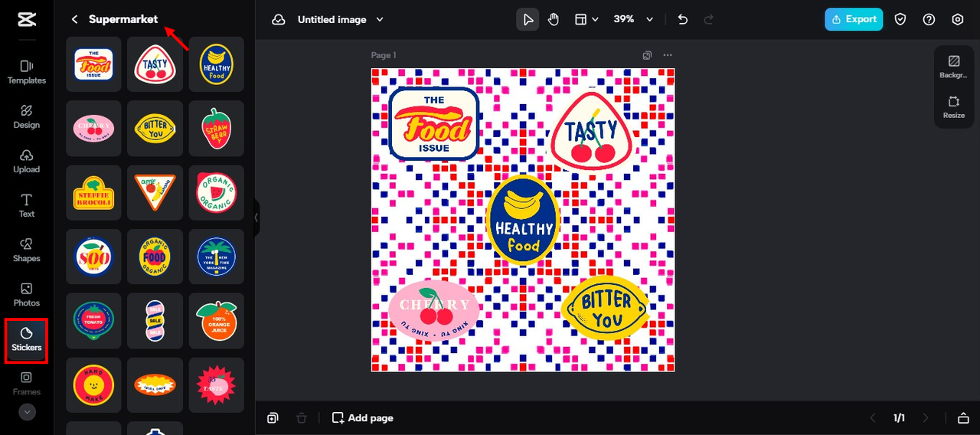Image resolution: width=980 pixels, height=435 pixels.
Task: Select 'The Food Issue' sticker on canvas
Action: point(434,123)
